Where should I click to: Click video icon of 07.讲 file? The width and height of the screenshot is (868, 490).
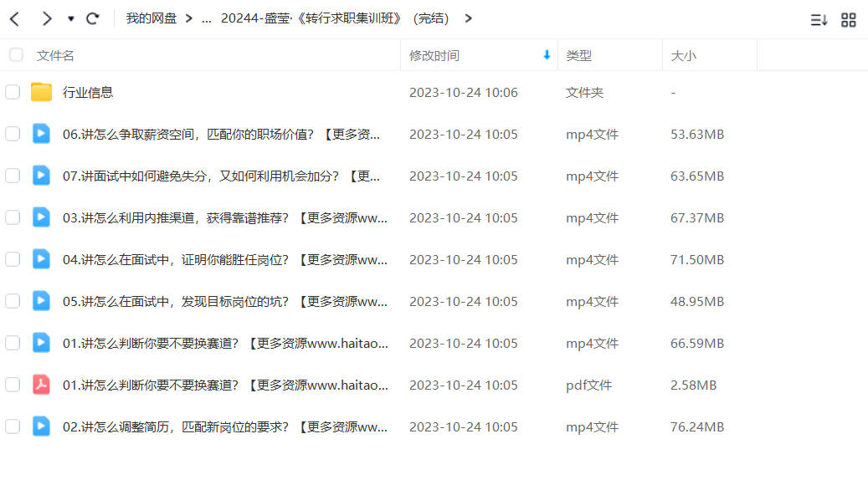[x=41, y=176]
